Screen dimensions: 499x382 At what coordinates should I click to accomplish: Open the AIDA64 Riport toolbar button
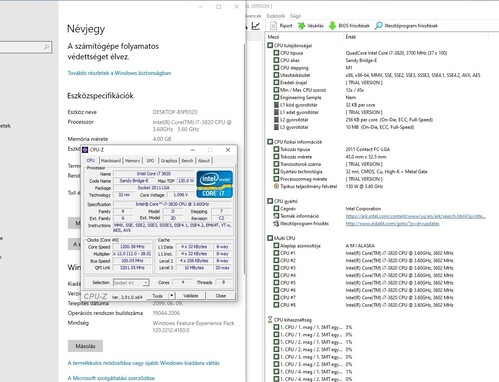pos(281,26)
